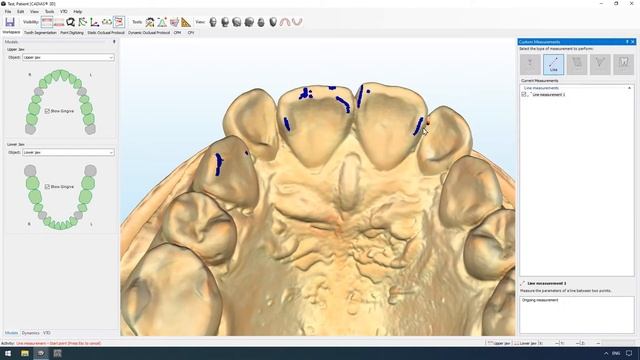Switch to the CPV tab
This screenshot has height=360, width=640.
(191, 32)
